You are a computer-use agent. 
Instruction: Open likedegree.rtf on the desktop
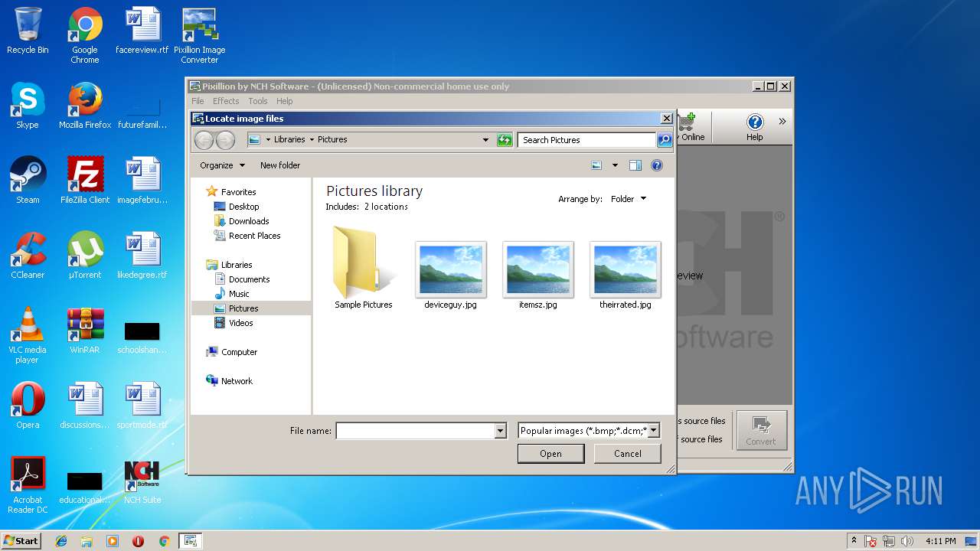click(142, 256)
